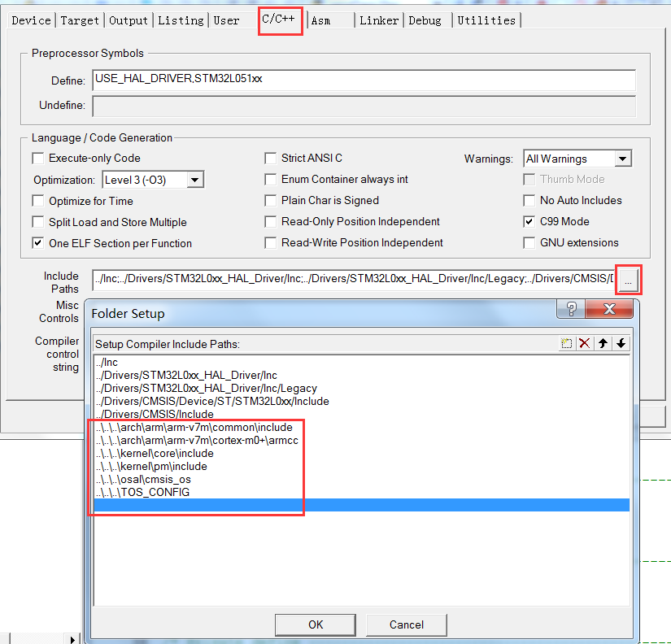Select the C/C++ tab
The width and height of the screenshot is (671, 644).
(279, 20)
